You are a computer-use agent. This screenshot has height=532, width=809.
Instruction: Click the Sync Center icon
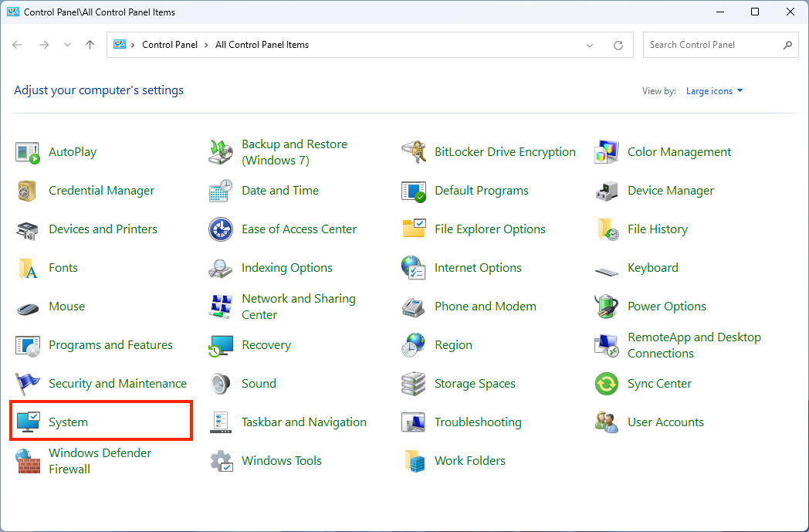[x=607, y=384]
